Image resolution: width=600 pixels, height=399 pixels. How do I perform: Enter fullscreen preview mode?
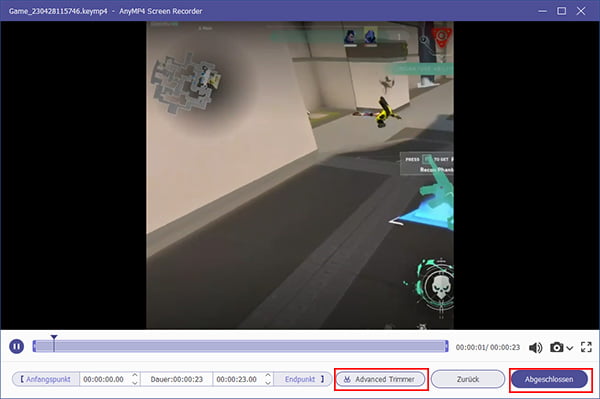click(x=586, y=347)
